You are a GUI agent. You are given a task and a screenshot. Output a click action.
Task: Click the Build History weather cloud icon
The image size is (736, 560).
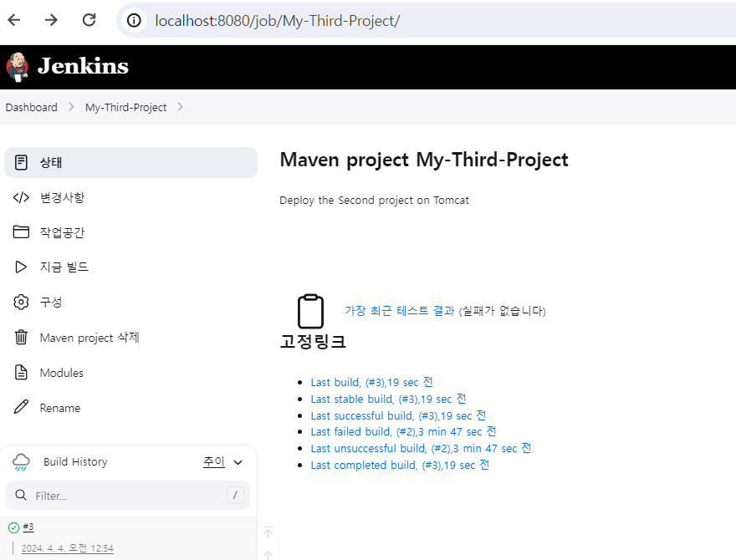pyautogui.click(x=21, y=462)
